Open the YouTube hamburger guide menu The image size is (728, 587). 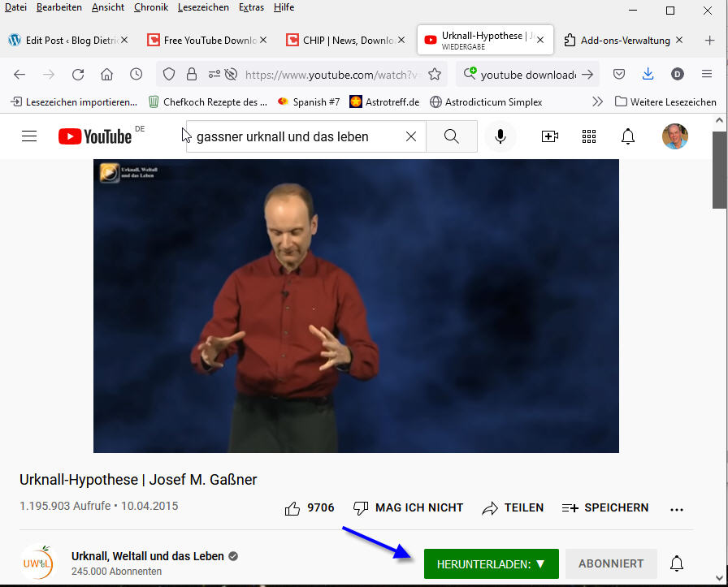click(x=29, y=136)
